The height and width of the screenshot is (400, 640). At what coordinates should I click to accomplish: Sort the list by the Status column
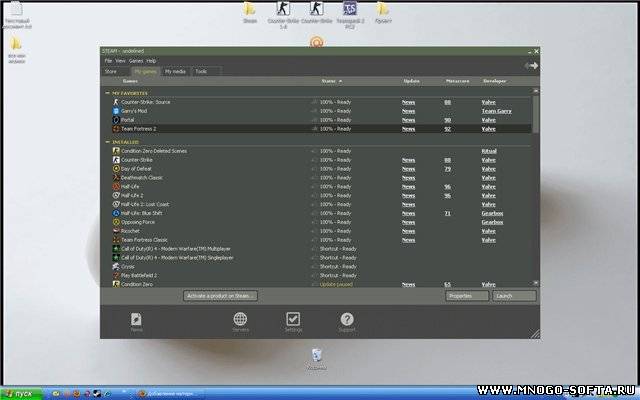click(x=331, y=81)
